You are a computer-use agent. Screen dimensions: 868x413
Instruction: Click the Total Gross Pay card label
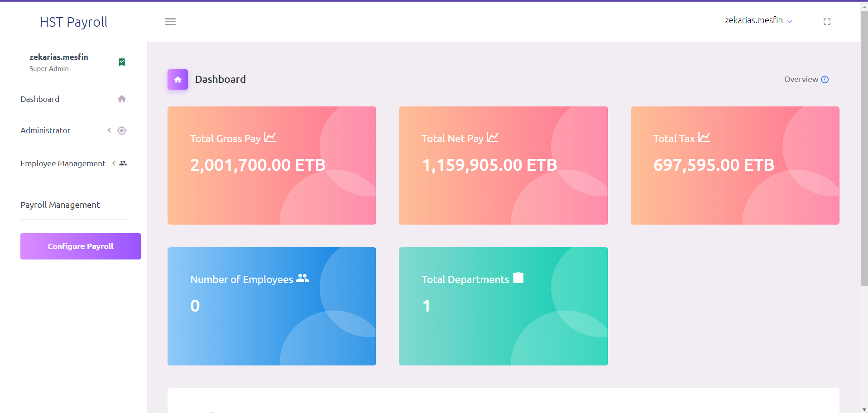[225, 139]
